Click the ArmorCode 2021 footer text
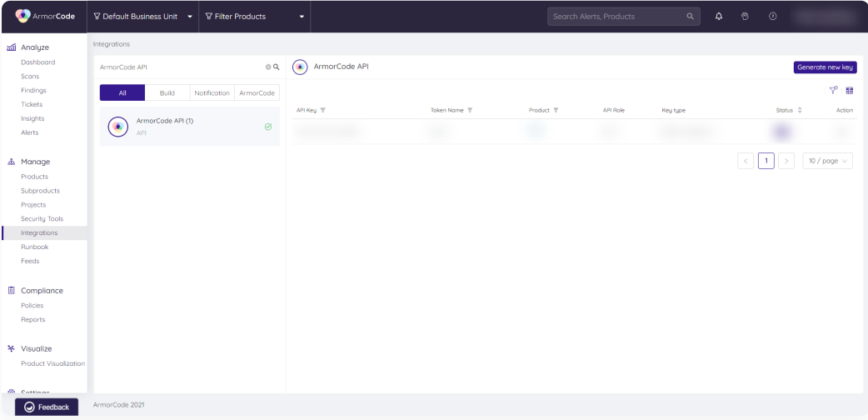 (x=119, y=405)
